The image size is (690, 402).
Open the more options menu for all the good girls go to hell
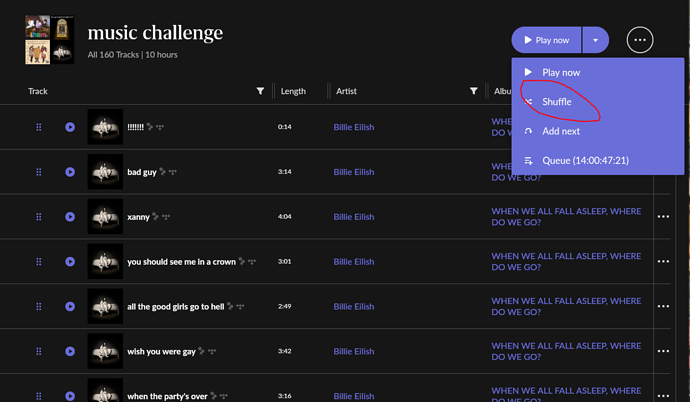[663, 306]
